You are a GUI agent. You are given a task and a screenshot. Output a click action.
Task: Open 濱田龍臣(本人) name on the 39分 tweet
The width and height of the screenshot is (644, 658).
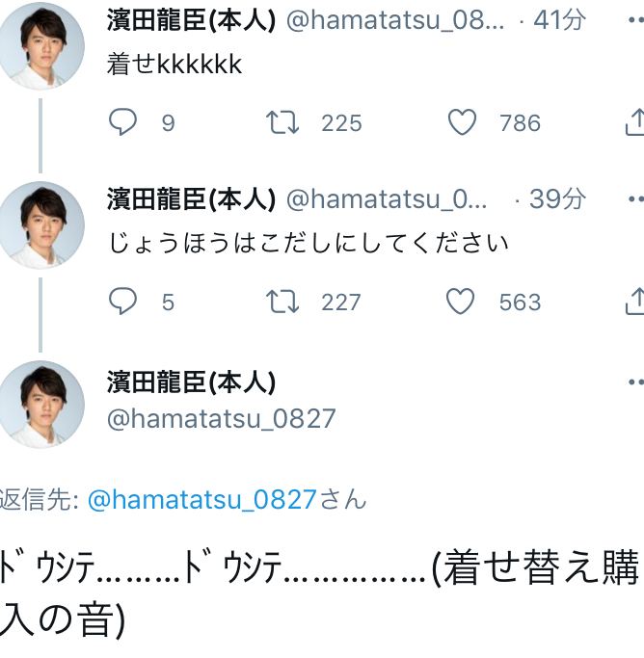point(191,199)
